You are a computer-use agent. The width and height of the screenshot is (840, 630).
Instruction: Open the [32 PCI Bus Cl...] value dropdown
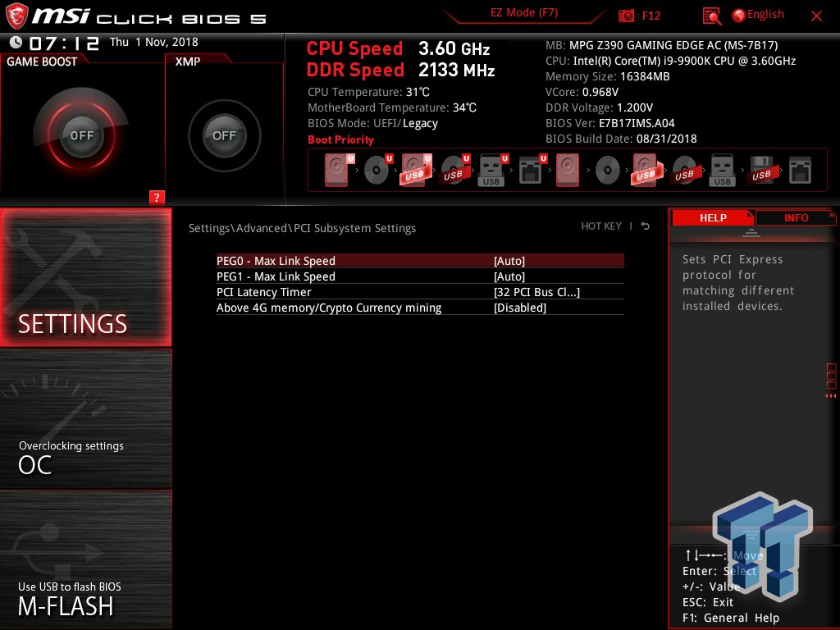(536, 292)
